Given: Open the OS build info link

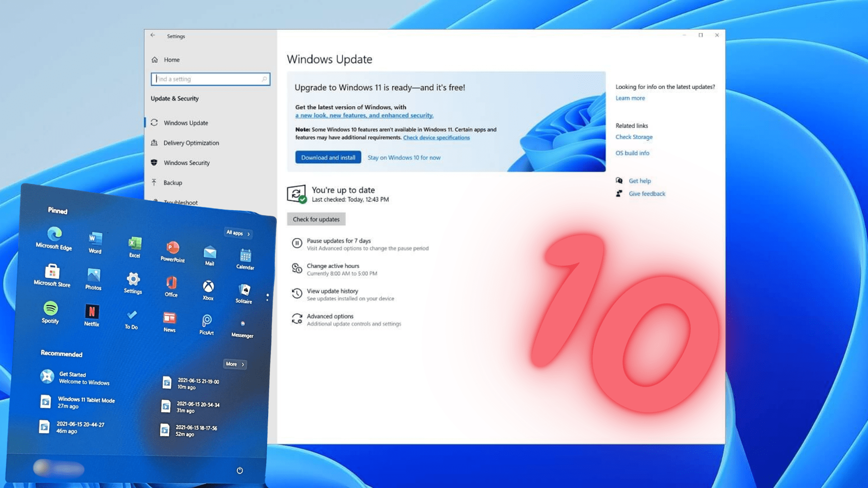Looking at the screenshot, I should pos(632,153).
